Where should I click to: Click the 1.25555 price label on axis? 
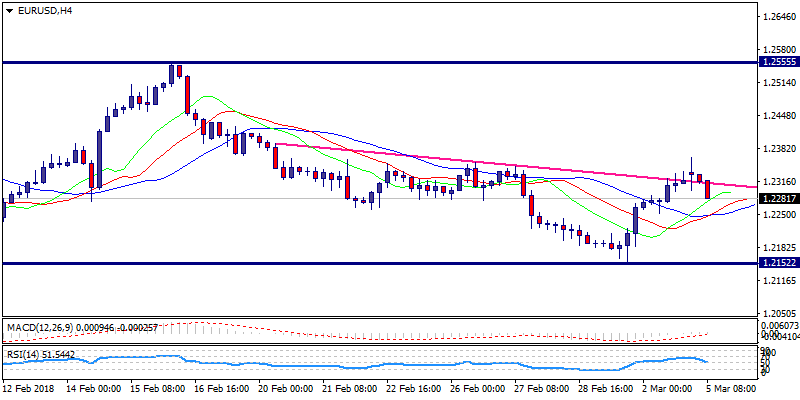[779, 62]
